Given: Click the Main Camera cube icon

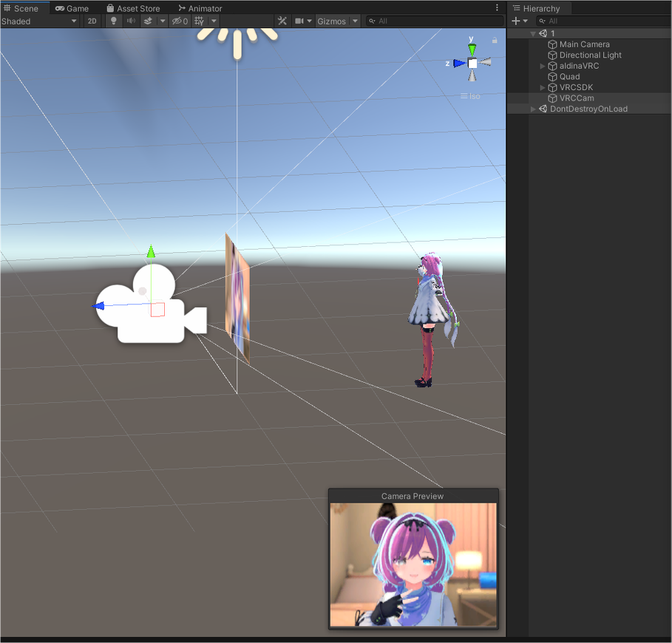Looking at the screenshot, I should (x=552, y=44).
